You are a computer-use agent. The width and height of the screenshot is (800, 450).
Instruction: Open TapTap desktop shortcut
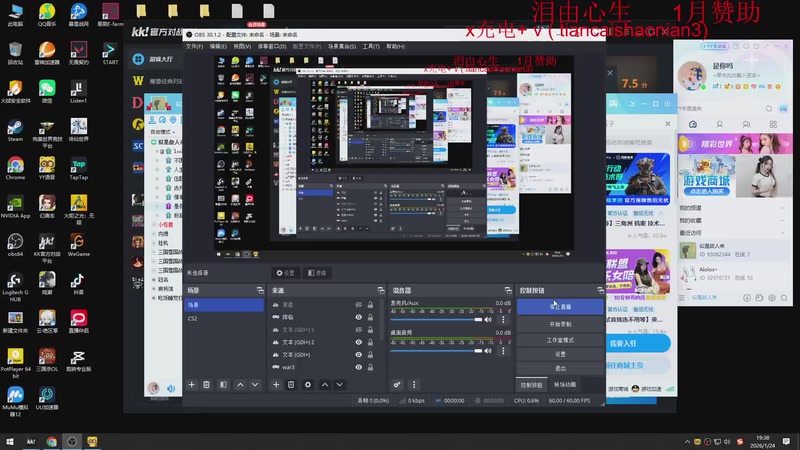click(78, 168)
